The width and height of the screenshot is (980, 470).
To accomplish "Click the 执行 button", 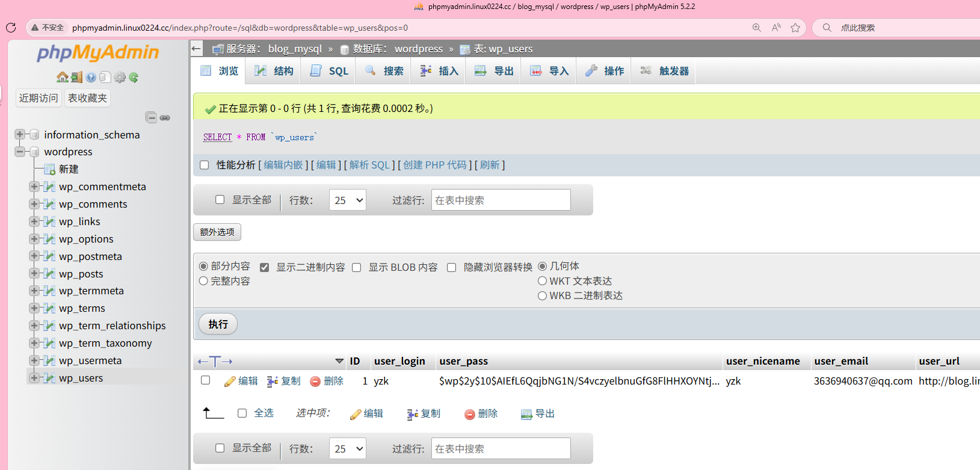I will pyautogui.click(x=218, y=324).
